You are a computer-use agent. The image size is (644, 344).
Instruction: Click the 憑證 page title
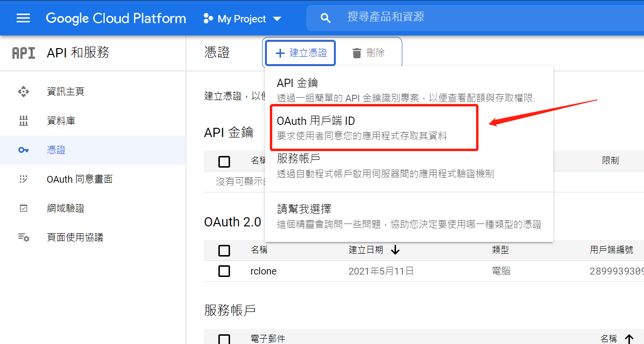tap(217, 52)
